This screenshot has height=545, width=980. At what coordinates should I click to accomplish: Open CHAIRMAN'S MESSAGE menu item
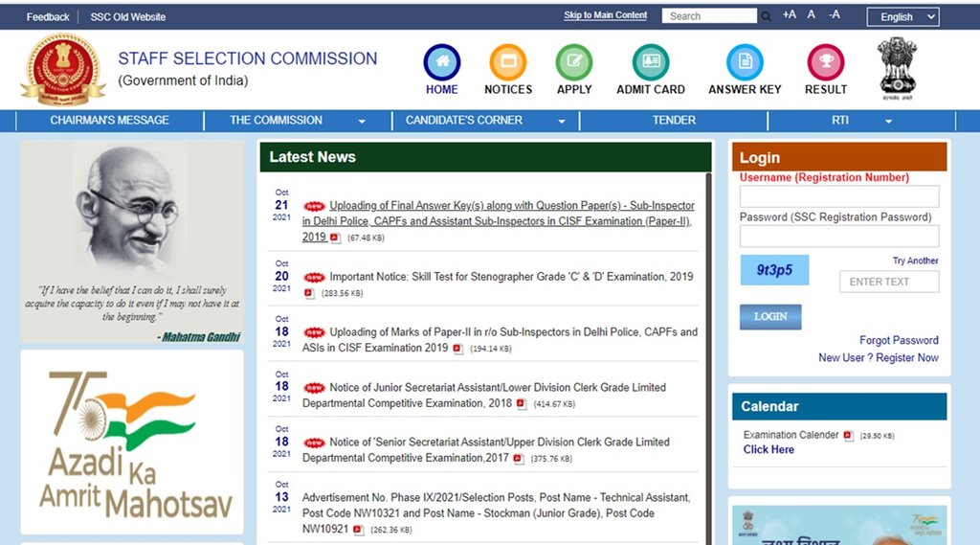click(x=109, y=120)
